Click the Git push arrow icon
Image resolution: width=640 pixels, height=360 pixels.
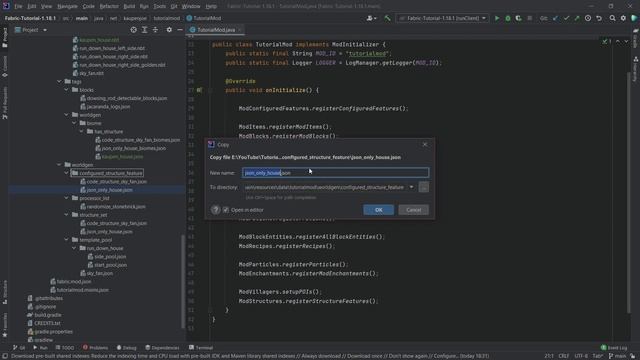click(x=577, y=18)
